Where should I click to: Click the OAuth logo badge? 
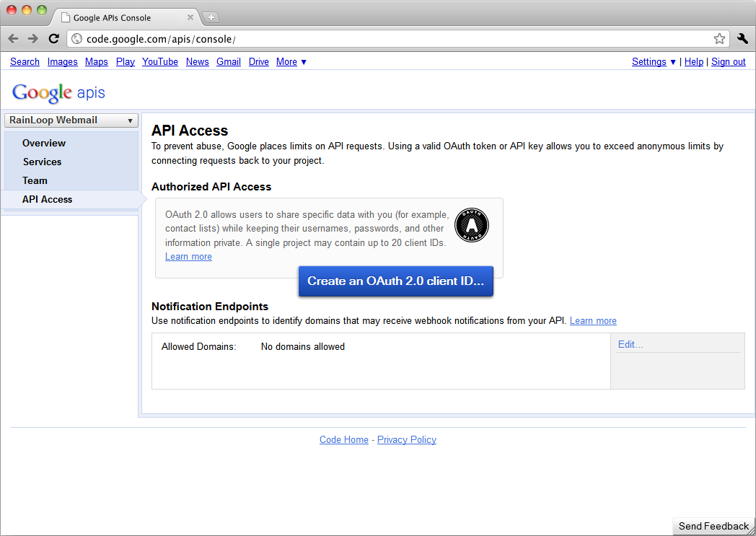tap(472, 226)
